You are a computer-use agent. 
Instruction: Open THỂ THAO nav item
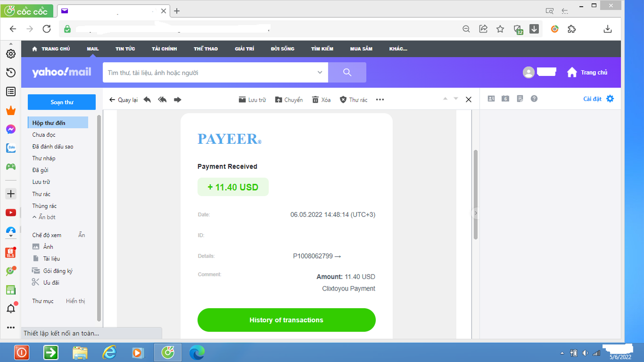206,49
